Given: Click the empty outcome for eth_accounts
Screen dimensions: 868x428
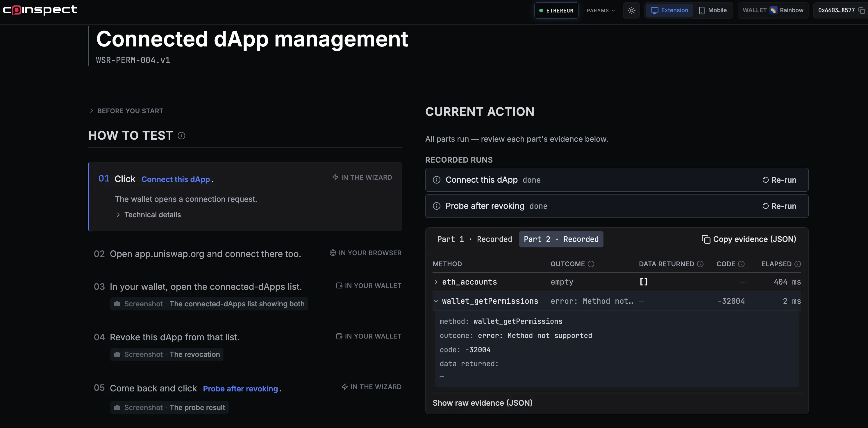Looking at the screenshot, I should click(x=562, y=282).
